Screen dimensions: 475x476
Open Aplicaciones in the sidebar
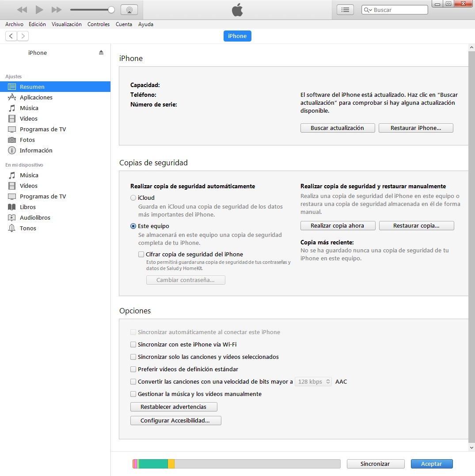pyautogui.click(x=36, y=97)
